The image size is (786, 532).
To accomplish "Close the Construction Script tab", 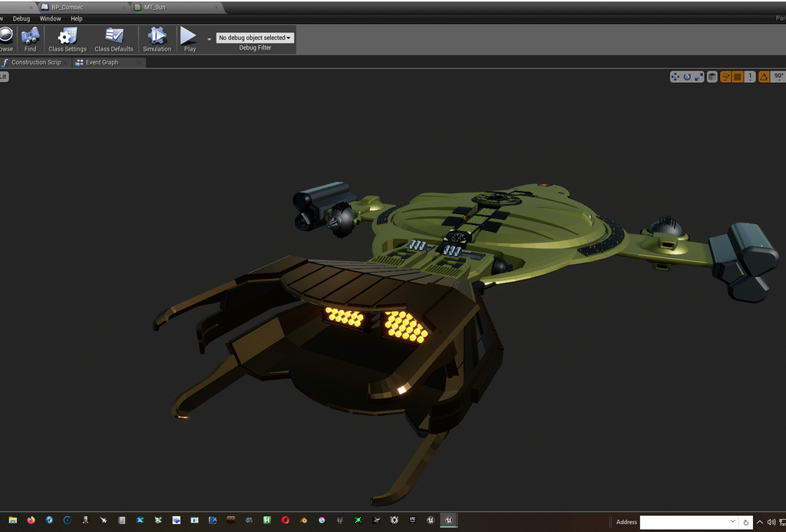I will pyautogui.click(x=66, y=63).
